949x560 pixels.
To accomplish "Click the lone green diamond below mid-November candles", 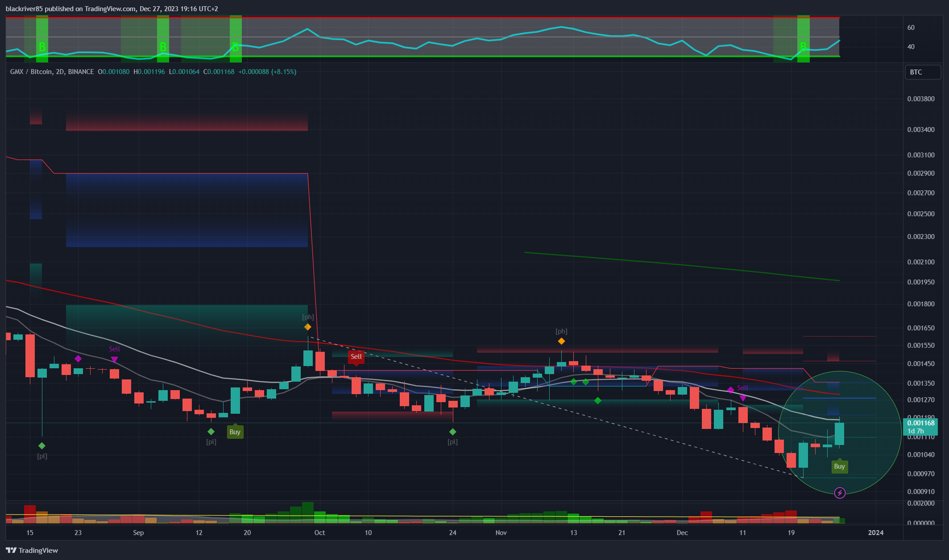I will pyautogui.click(x=598, y=401).
